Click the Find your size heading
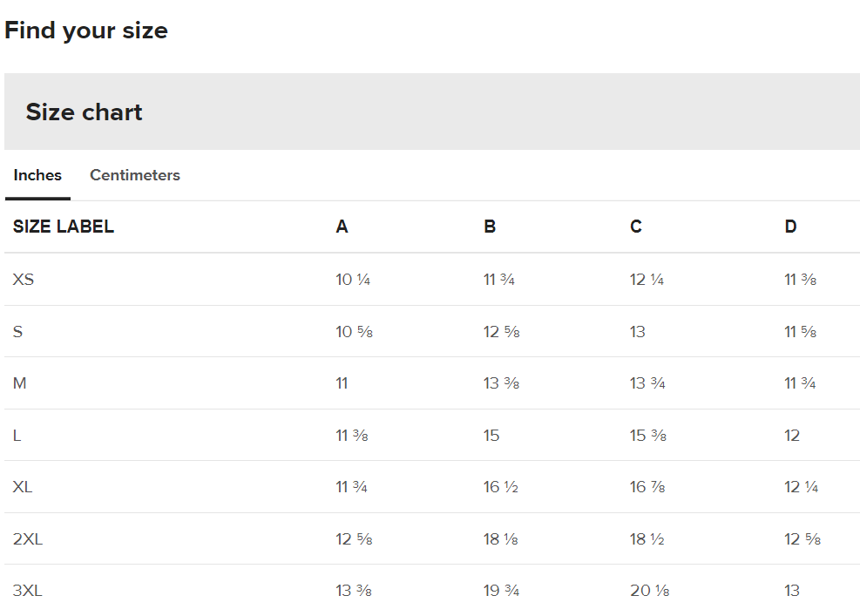The width and height of the screenshot is (860, 616). click(86, 30)
